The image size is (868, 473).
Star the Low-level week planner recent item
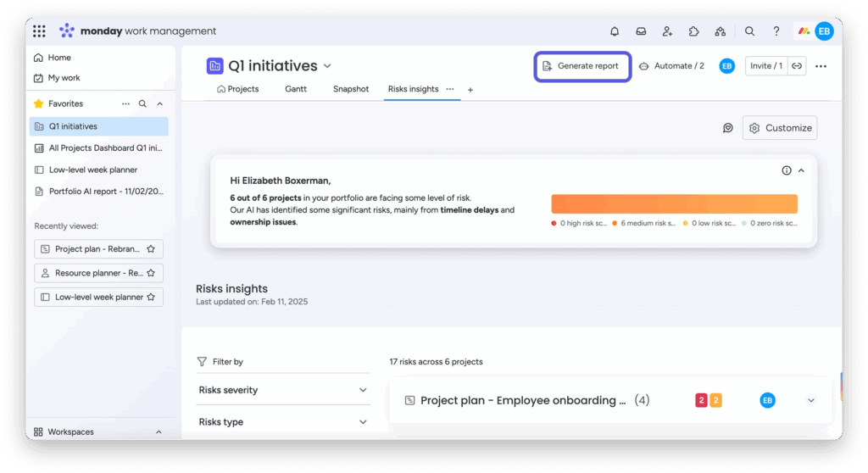click(x=151, y=298)
